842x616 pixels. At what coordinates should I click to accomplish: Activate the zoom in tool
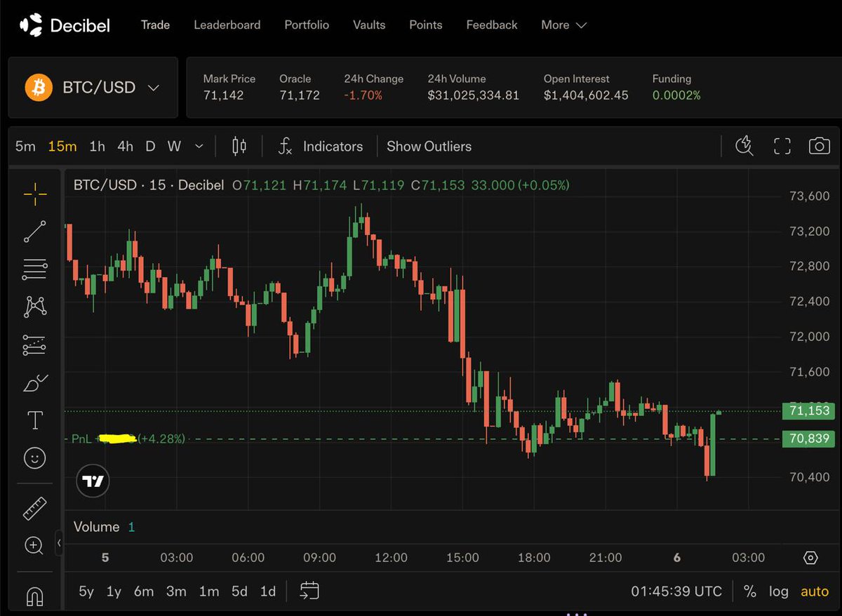[34, 545]
